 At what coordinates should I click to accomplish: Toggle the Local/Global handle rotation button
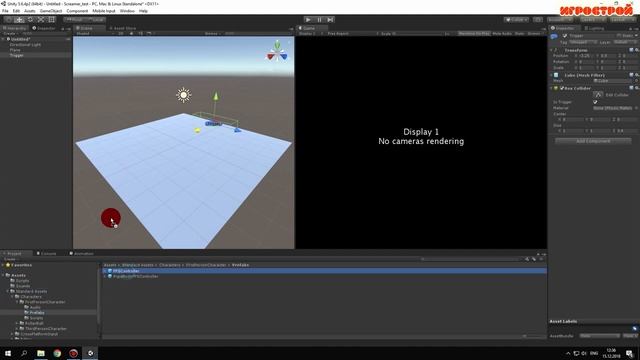coord(95,20)
